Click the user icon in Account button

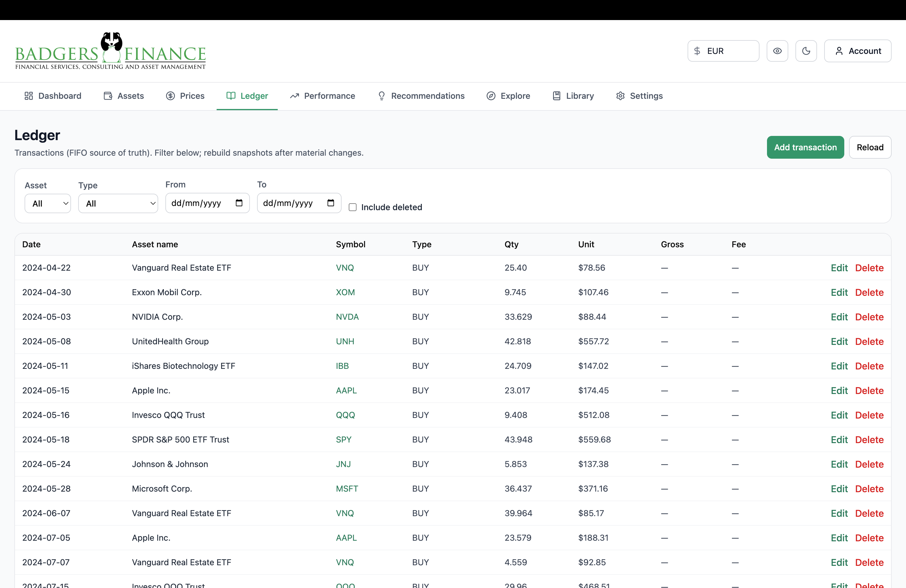839,51
